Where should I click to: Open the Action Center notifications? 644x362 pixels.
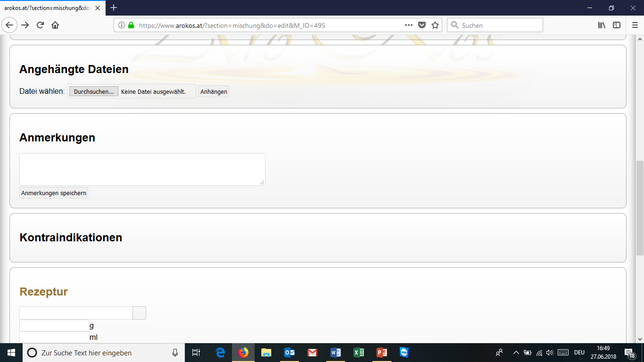630,353
